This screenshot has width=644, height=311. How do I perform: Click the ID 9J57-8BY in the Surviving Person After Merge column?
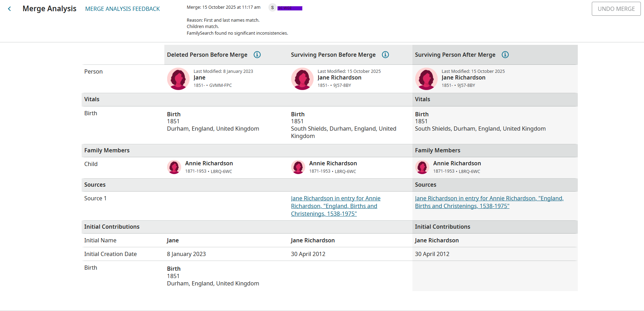coord(466,85)
